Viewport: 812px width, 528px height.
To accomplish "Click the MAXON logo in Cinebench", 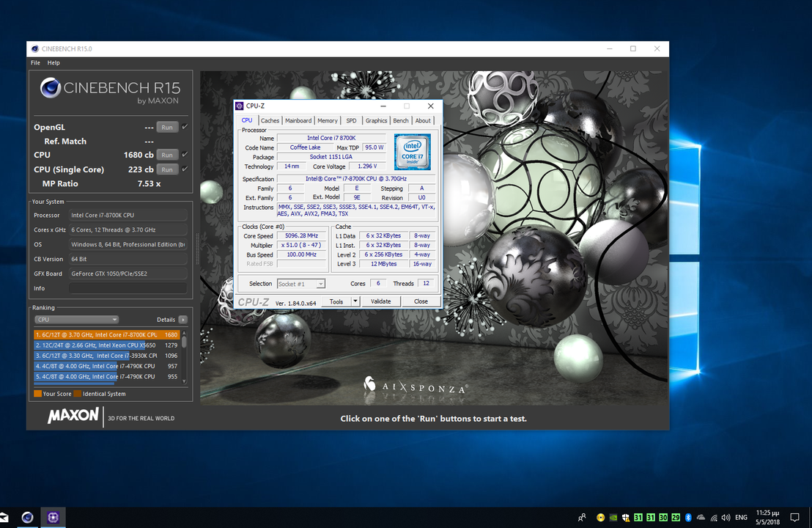I will point(73,416).
